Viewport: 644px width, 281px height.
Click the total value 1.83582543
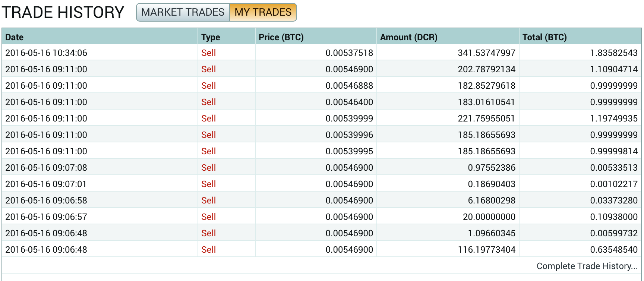coord(614,53)
